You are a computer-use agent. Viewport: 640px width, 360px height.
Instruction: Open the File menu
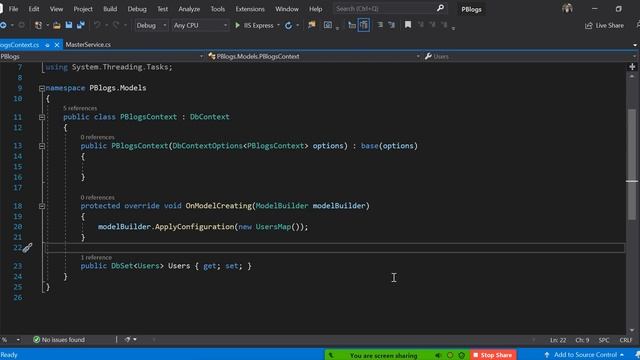click(13, 9)
